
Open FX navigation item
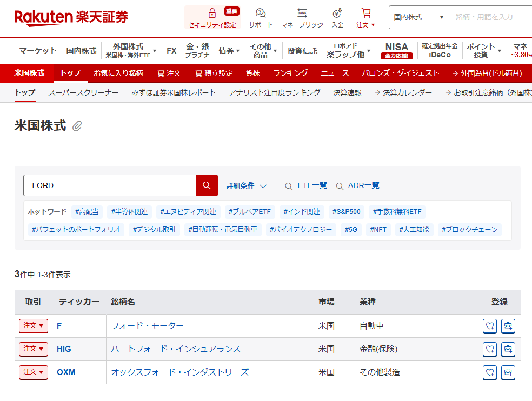tap(171, 51)
